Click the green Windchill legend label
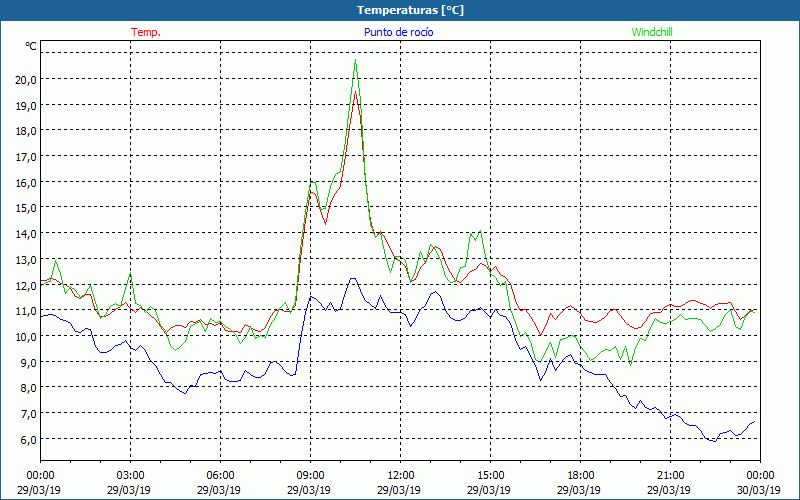 (652, 32)
